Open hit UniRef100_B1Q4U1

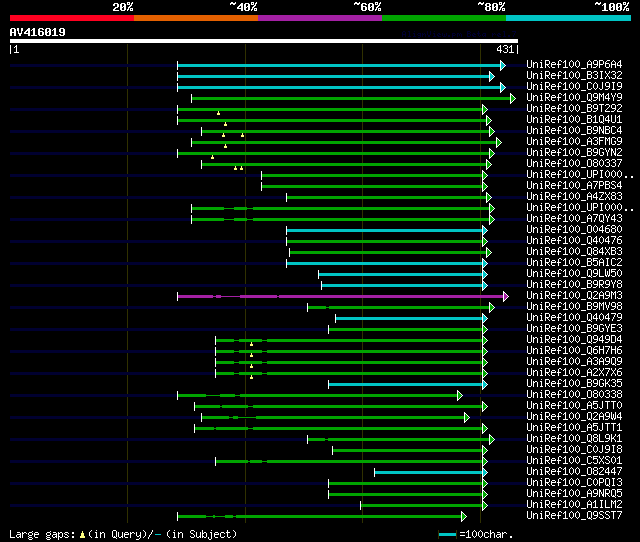(x=574, y=119)
